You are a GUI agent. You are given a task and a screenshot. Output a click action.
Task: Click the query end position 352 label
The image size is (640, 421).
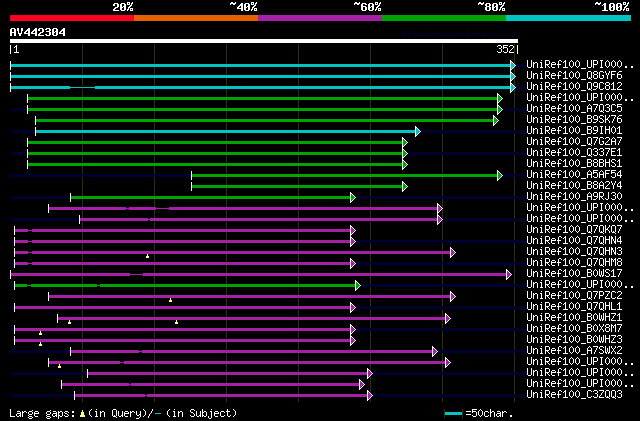505,49
